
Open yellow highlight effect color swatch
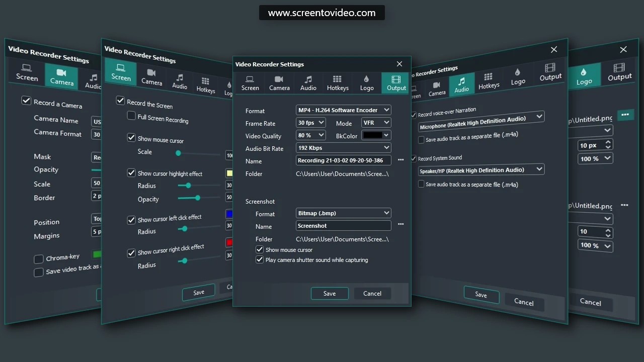click(x=229, y=173)
